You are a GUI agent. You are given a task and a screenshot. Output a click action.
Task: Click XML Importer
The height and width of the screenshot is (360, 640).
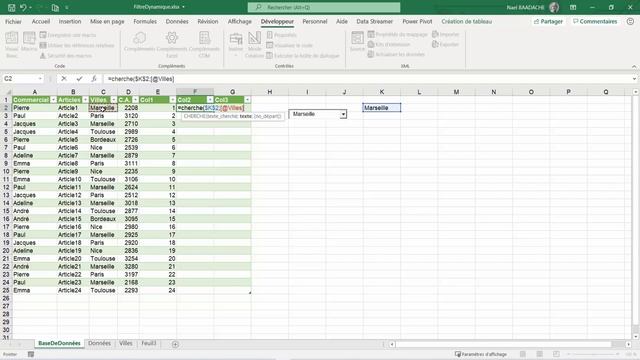point(446,34)
